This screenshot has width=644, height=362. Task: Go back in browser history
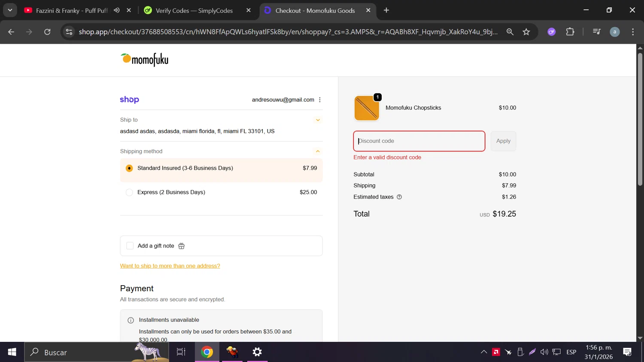coord(11,32)
